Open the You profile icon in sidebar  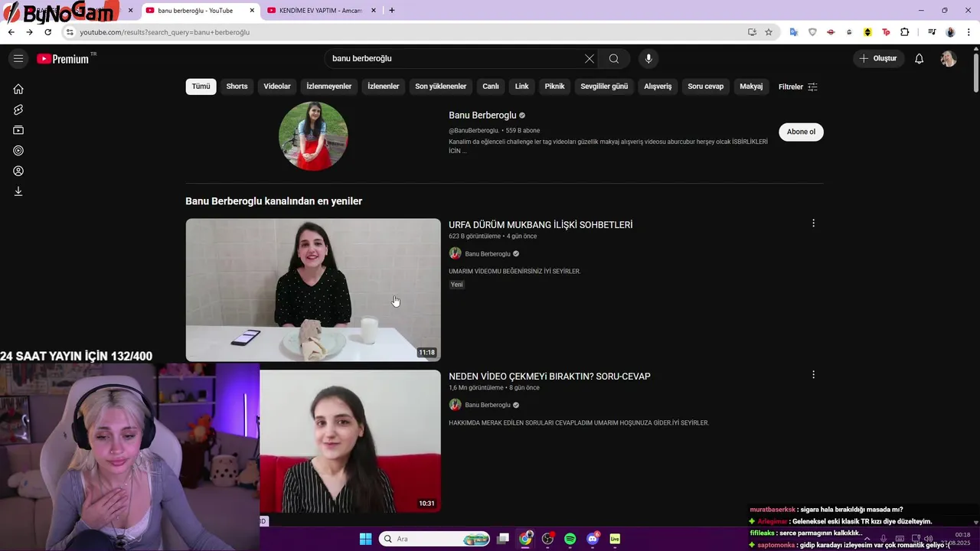(18, 171)
